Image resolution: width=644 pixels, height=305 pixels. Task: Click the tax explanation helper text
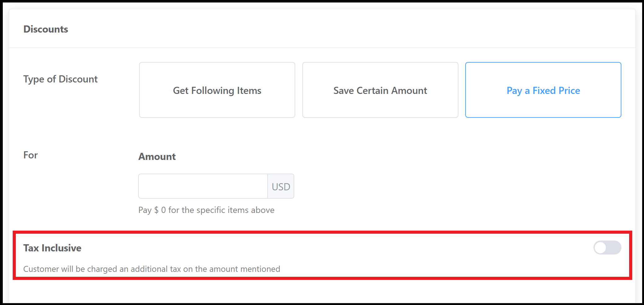[x=151, y=269]
